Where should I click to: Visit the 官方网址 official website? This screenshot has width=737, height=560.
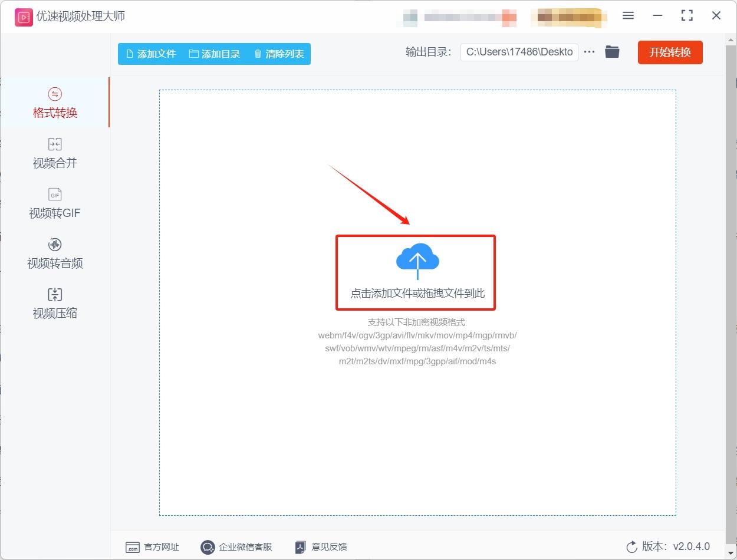tap(152, 547)
